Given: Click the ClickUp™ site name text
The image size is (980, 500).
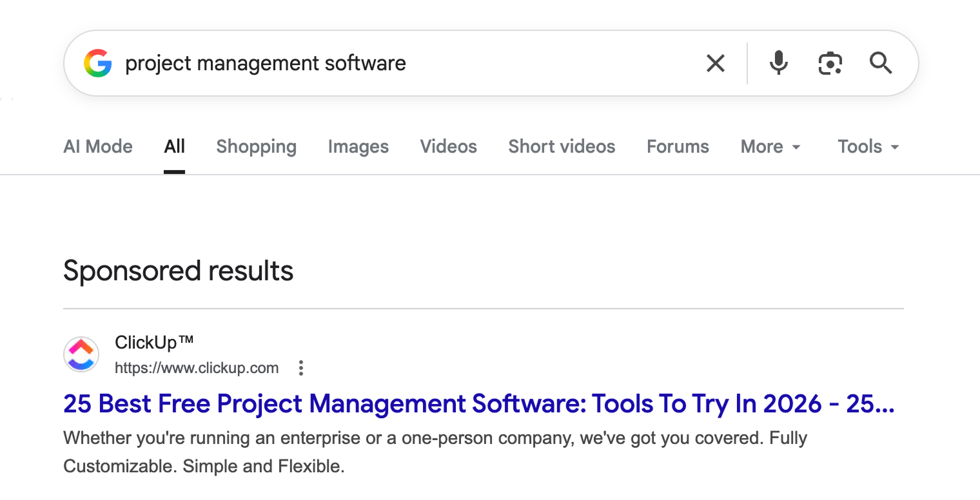Looking at the screenshot, I should coord(155,342).
